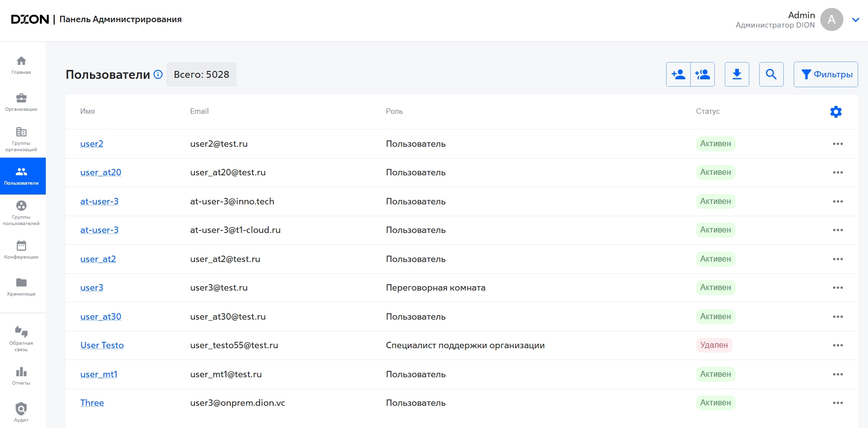Click the add multiple users icon
Viewport: 868px width, 428px height.
pos(703,74)
